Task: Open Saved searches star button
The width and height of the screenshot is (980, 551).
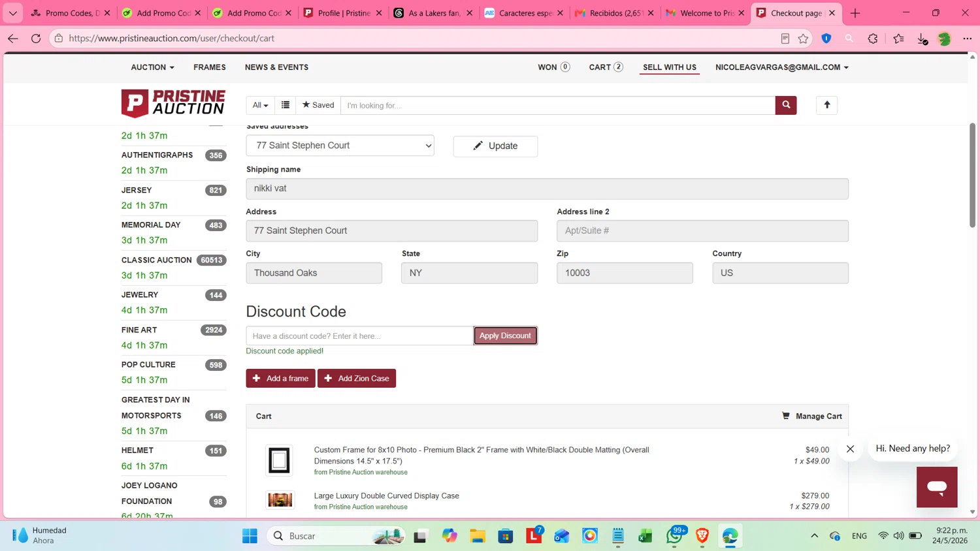Action: point(318,105)
